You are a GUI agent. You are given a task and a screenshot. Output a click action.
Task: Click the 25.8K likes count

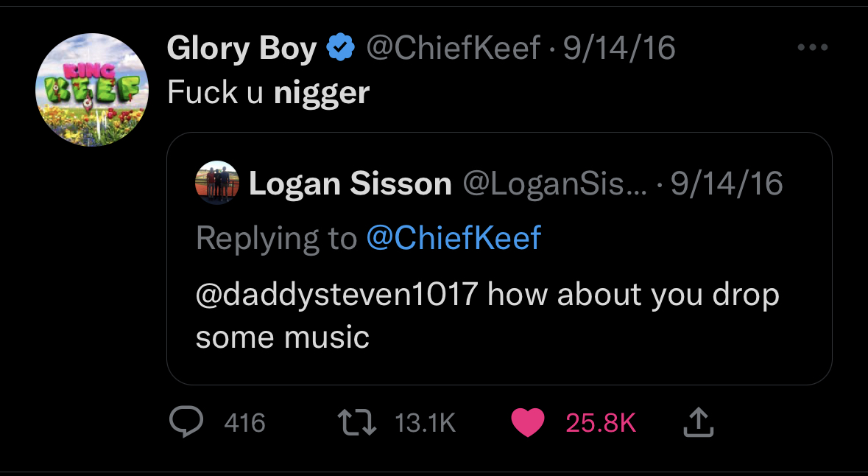coord(601,424)
